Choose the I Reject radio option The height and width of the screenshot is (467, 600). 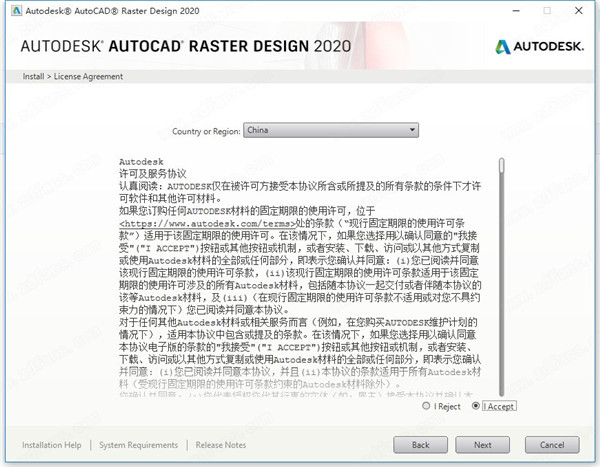pyautogui.click(x=426, y=406)
